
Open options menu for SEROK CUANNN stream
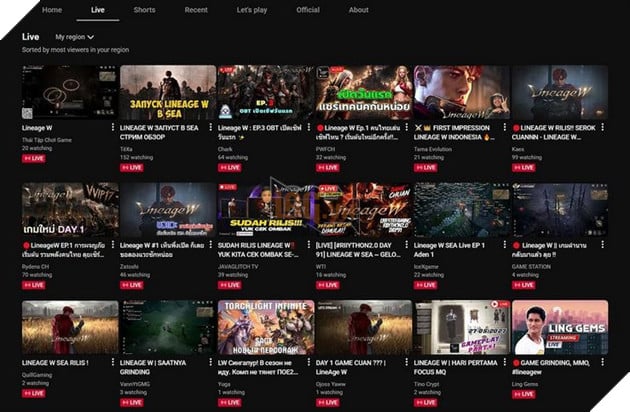(603, 127)
